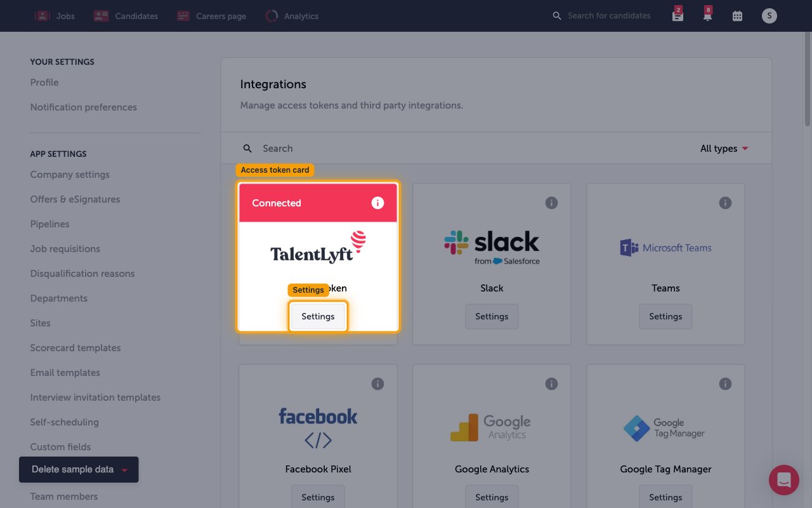Open Settings for the Slack integration
The height and width of the screenshot is (508, 812).
492,316
